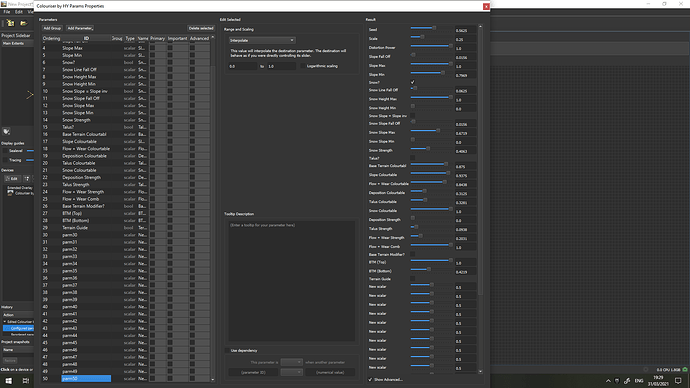Enable the Use dependency checkbox
Screen dimensions: 690x388
click(x=228, y=351)
